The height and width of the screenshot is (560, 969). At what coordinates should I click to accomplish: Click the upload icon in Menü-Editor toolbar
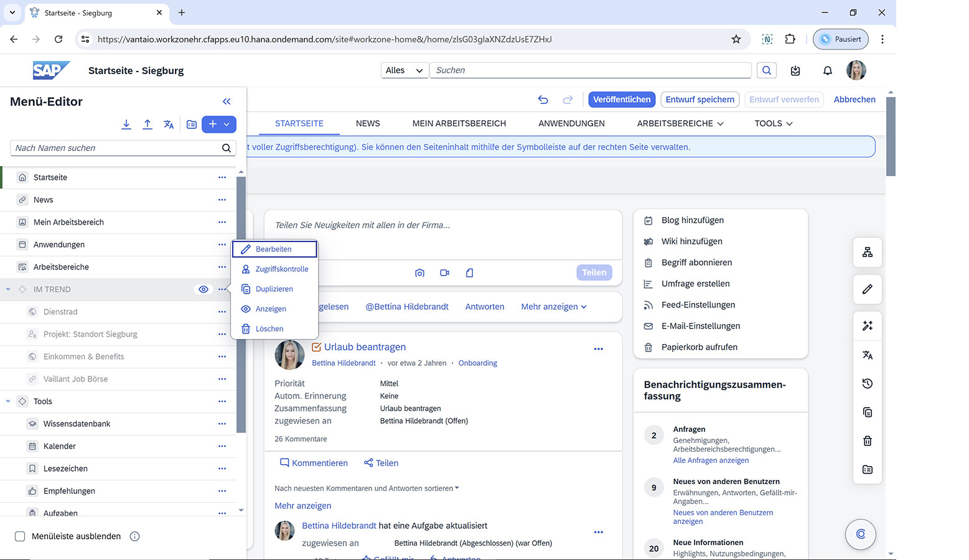coord(147,124)
